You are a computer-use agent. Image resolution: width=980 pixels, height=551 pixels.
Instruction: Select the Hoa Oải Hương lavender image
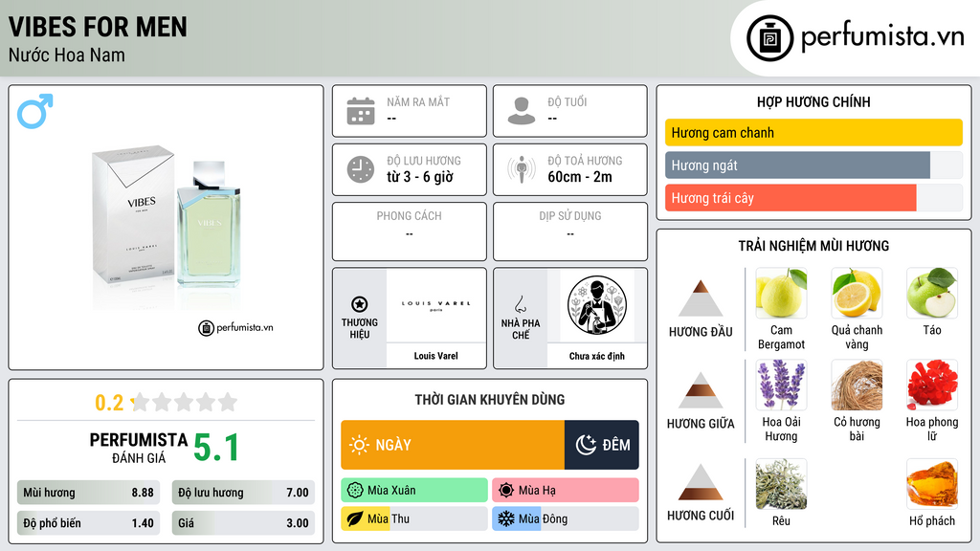coord(781,385)
